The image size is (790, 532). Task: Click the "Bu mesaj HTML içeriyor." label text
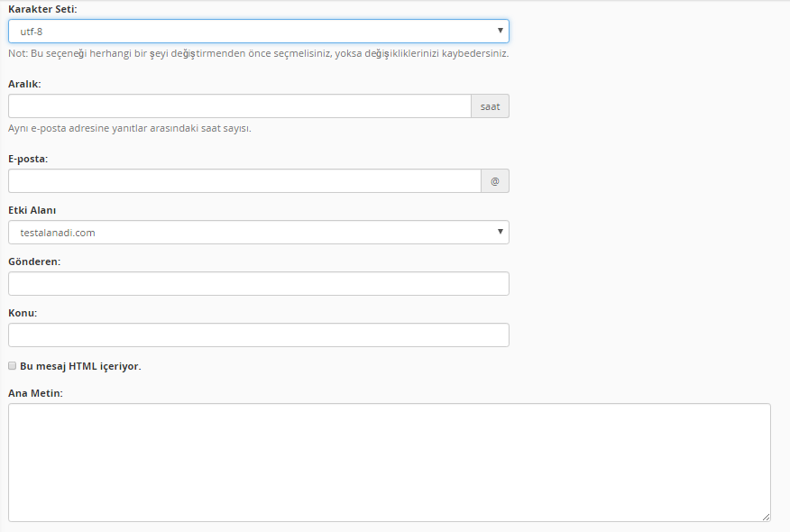coord(80,366)
